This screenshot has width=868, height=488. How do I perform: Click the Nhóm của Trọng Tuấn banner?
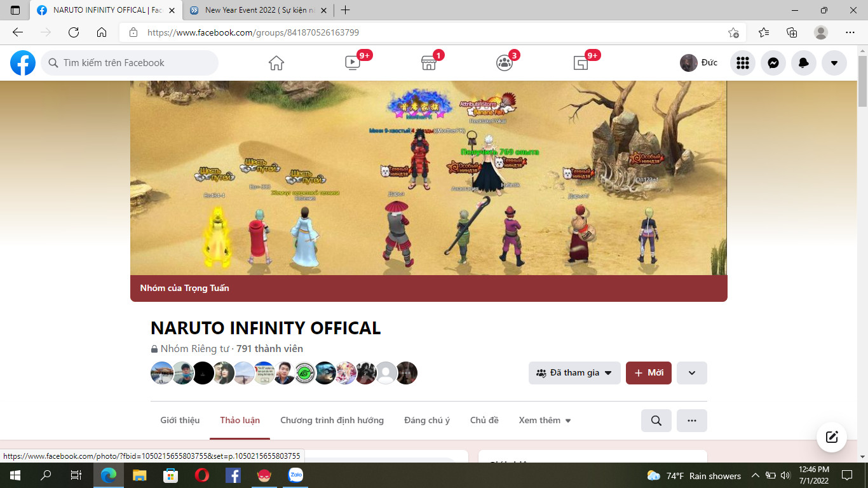(x=429, y=288)
